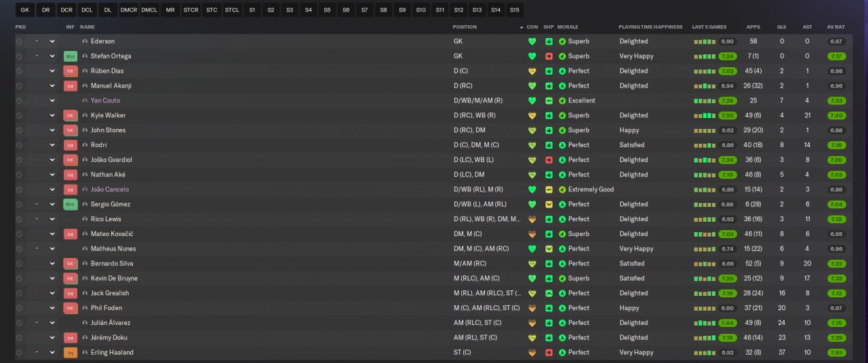Click Julián Álvarez's sharpness icon
868x363 pixels.
(x=549, y=323)
